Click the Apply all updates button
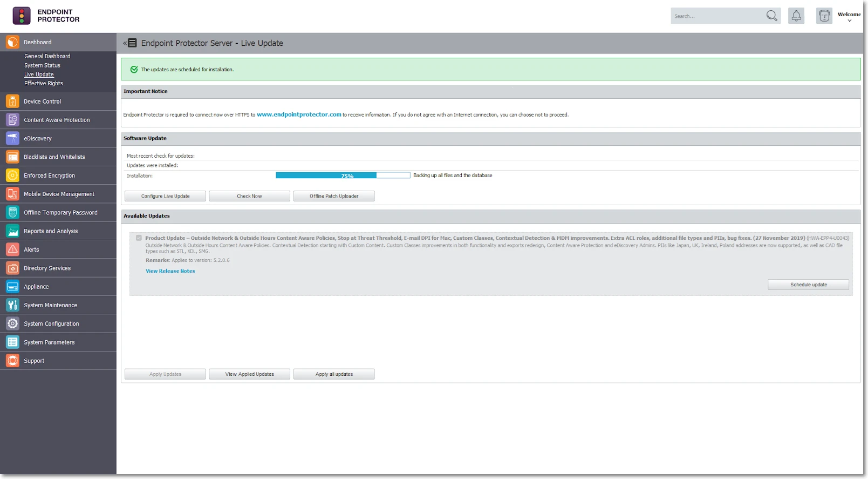Viewport: 868px width, 479px height. (334, 374)
